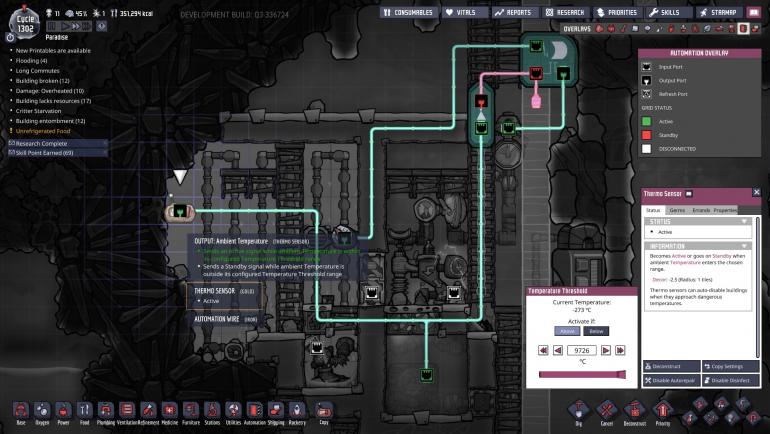770x434 pixels.
Task: Click the temperature threshold slider
Action: 582,374
